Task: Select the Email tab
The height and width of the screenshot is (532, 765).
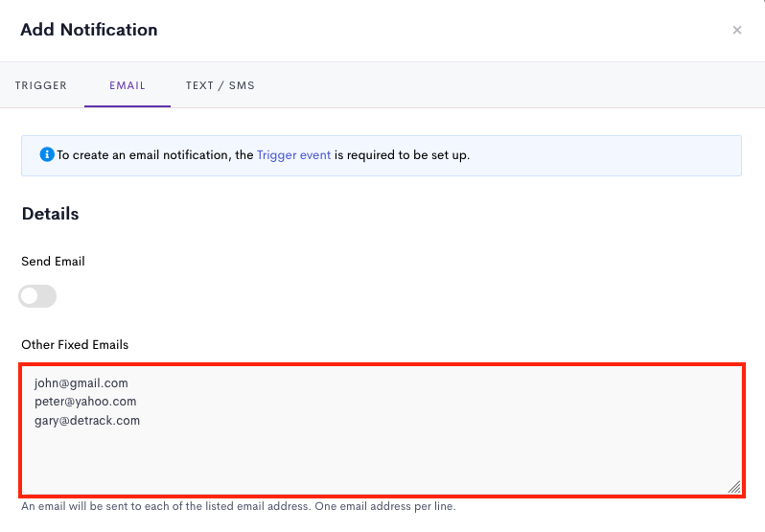Action: [x=127, y=85]
